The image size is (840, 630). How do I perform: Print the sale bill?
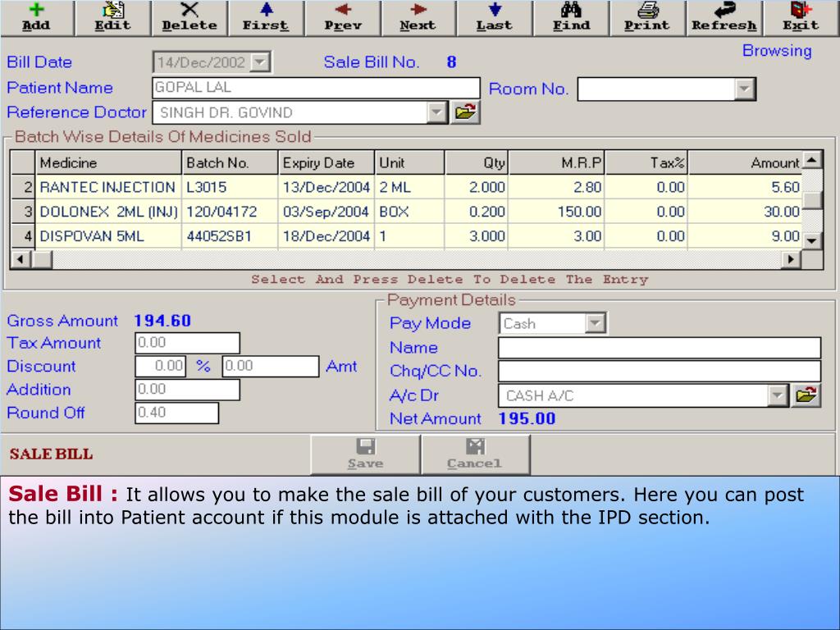(x=647, y=18)
